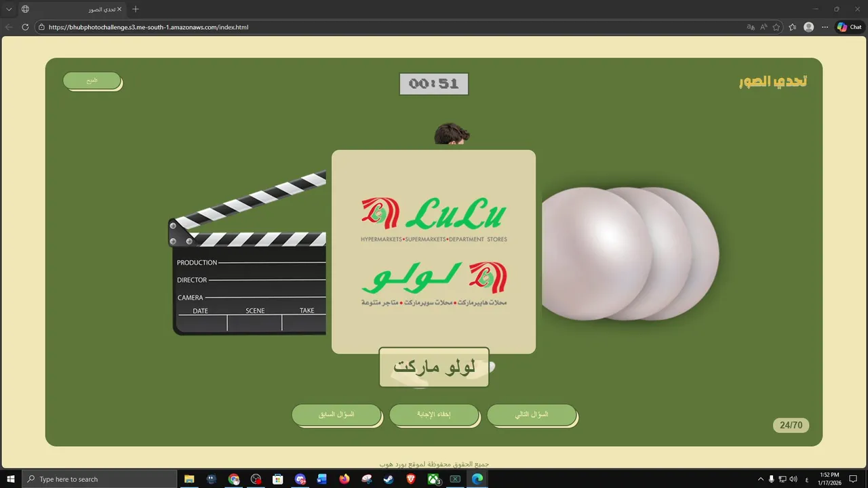Open the volume control tray icon

point(793,479)
